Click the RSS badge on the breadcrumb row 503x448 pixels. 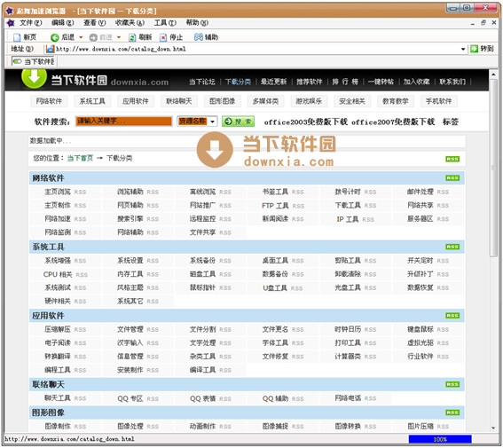(x=452, y=159)
